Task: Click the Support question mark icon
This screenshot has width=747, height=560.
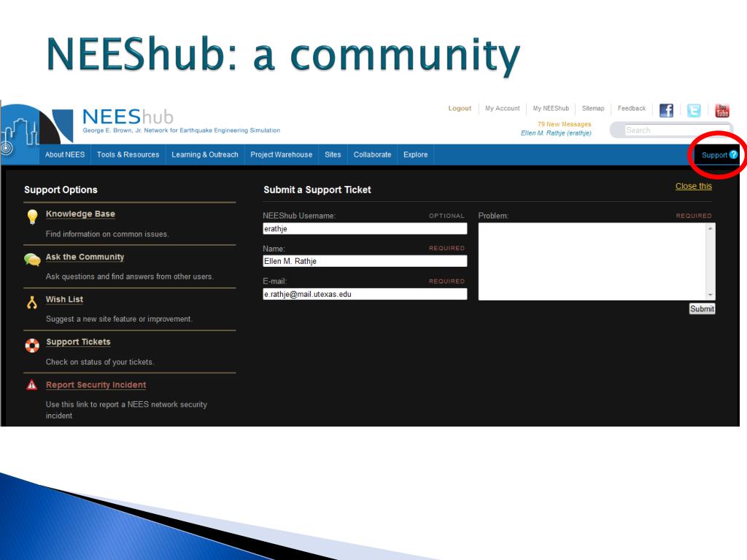Action: click(734, 155)
